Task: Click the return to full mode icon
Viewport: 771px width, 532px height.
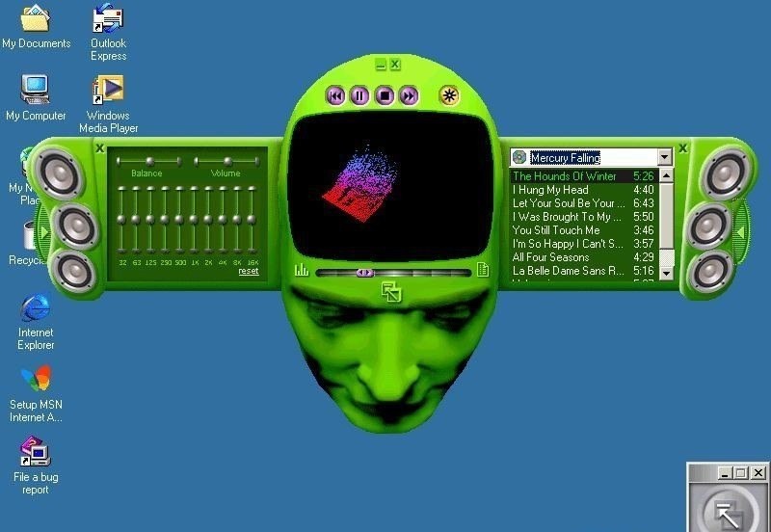Action: point(391,292)
